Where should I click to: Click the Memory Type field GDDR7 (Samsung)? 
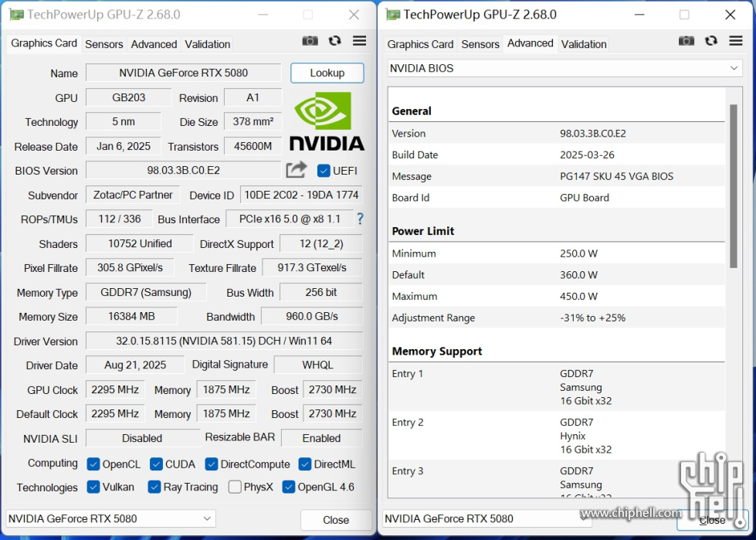coord(146,292)
